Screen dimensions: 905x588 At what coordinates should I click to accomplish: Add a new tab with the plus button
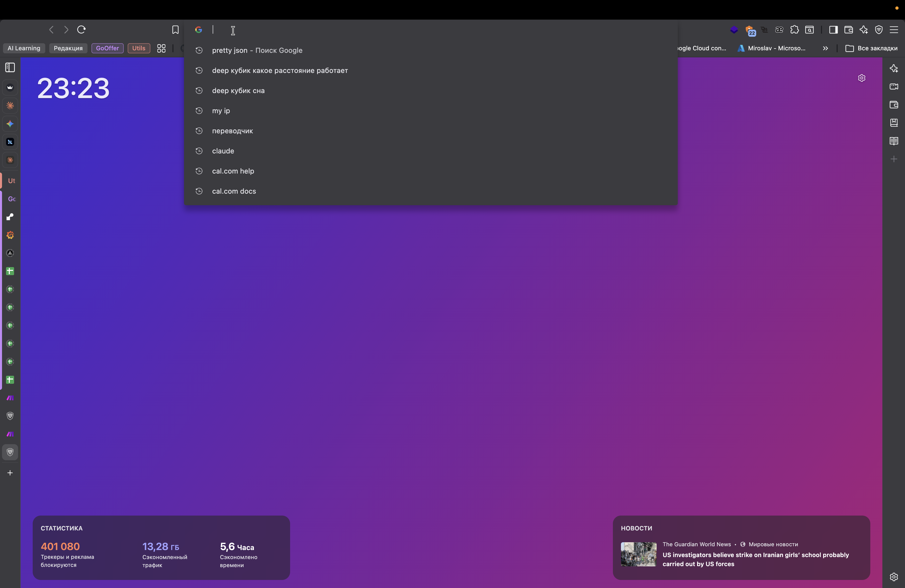[x=10, y=473]
